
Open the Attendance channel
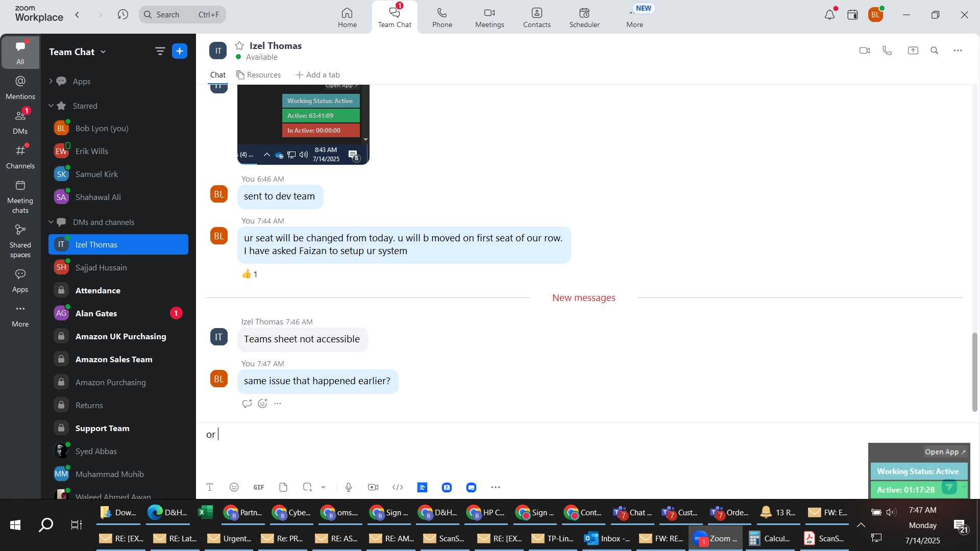pos(118,290)
